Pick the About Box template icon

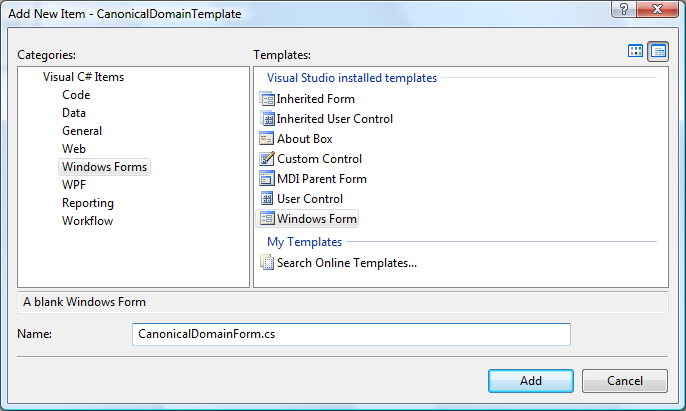[x=267, y=139]
